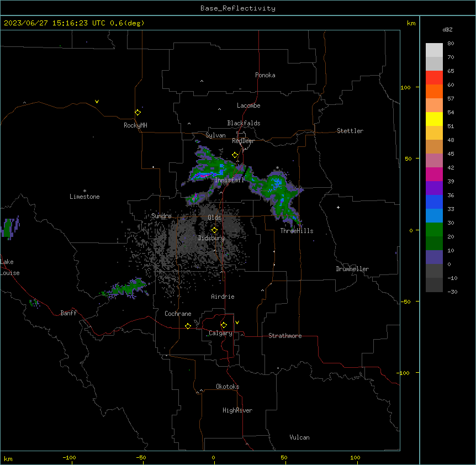Click the yellow diamond marker beside RockyMH
The height and width of the screenshot is (465, 476).
[x=137, y=113]
